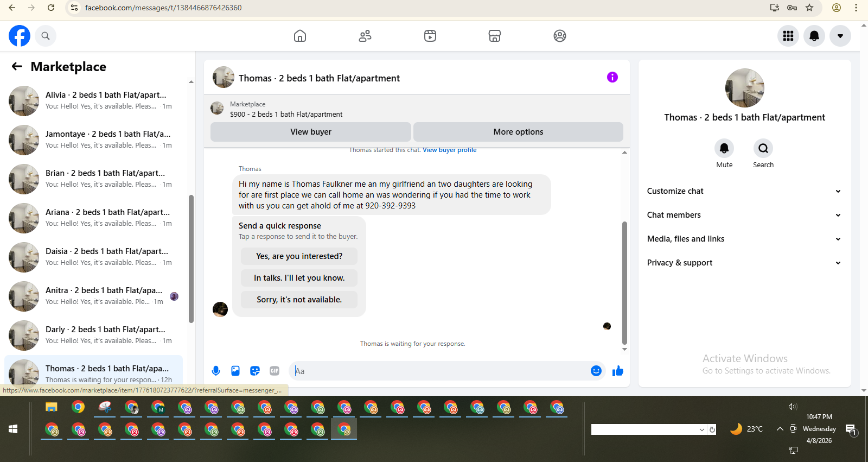Bookmark this page with the star icon

(x=809, y=8)
